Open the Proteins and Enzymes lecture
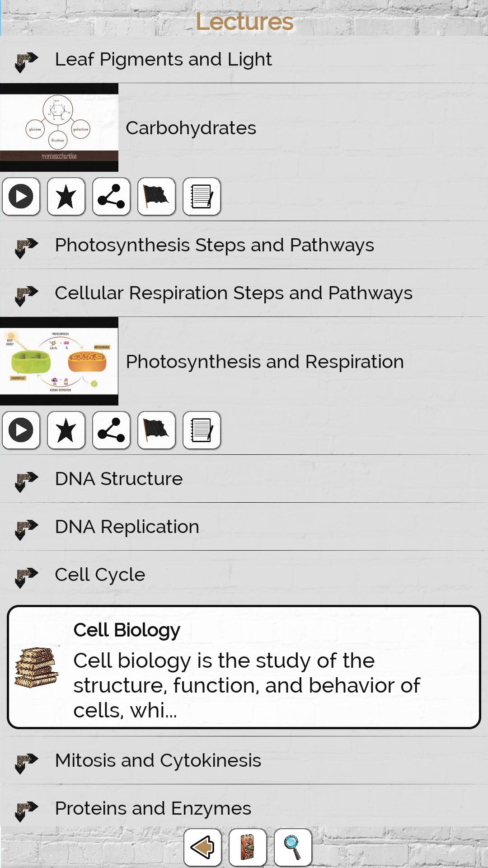Screen dimensions: 488x868 coord(153,809)
